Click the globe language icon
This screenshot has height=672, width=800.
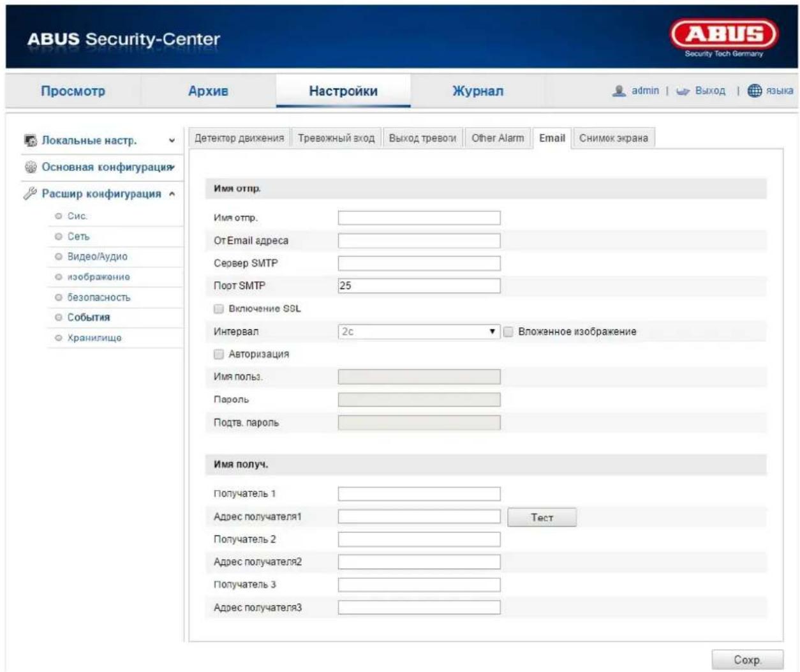[754, 91]
